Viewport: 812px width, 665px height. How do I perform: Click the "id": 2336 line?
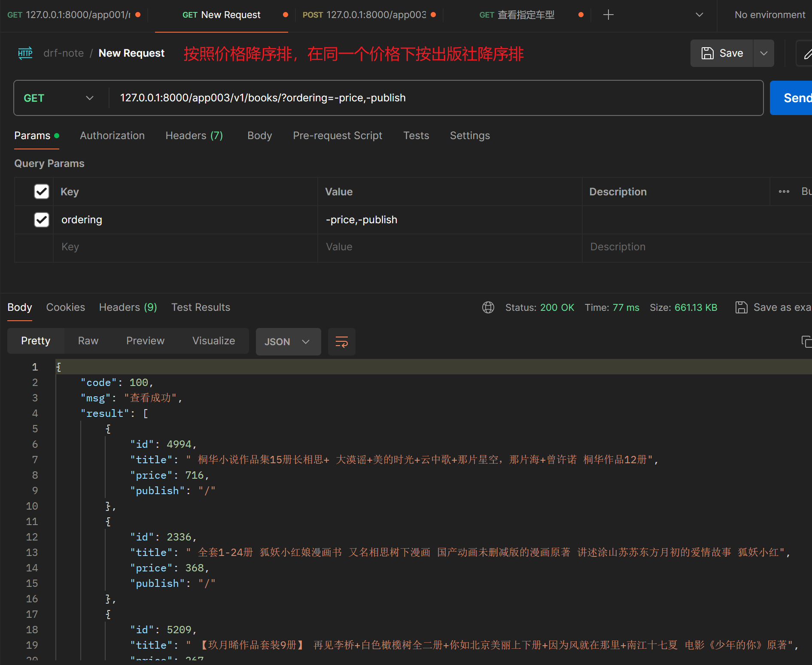(x=163, y=537)
